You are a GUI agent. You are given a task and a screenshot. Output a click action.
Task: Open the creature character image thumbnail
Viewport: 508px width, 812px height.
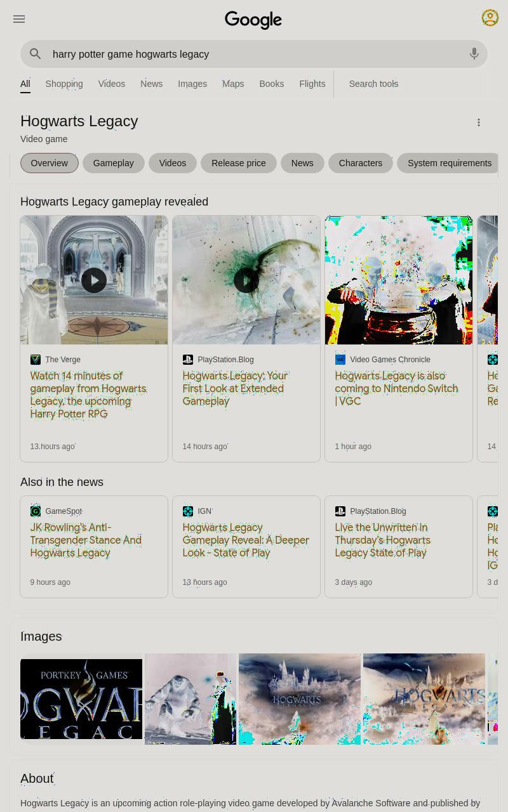190,699
